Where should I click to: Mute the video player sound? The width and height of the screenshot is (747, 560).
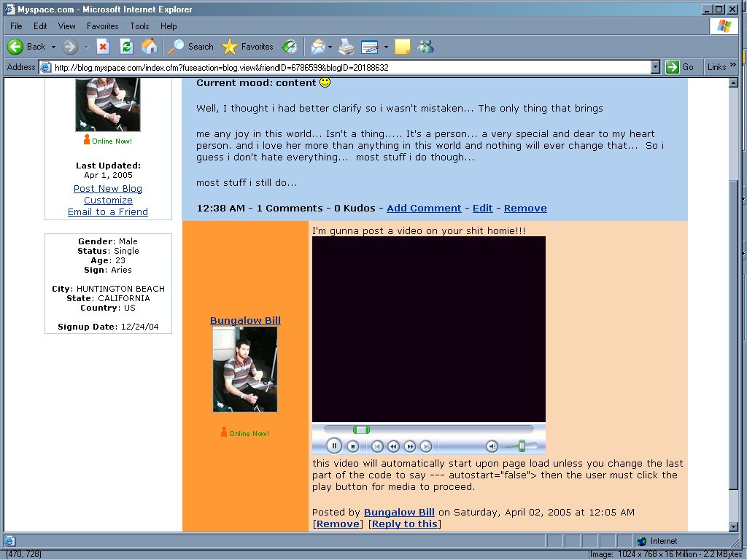[x=492, y=446]
